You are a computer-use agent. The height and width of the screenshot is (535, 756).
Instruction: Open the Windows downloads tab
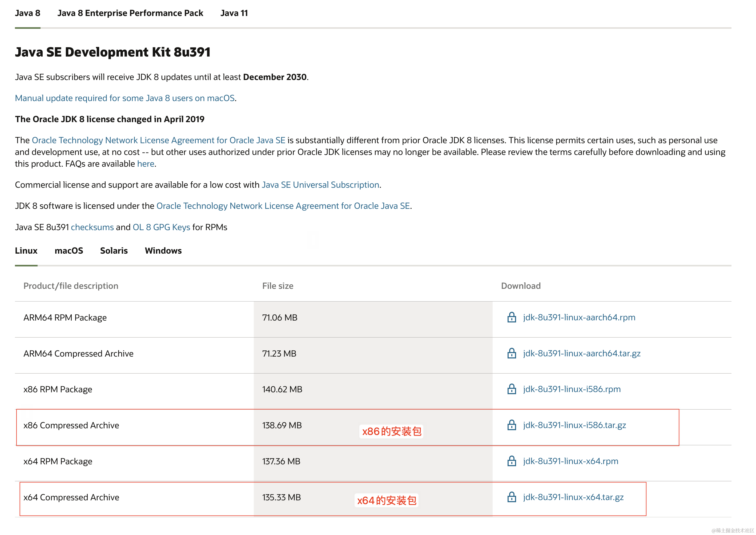tap(163, 251)
